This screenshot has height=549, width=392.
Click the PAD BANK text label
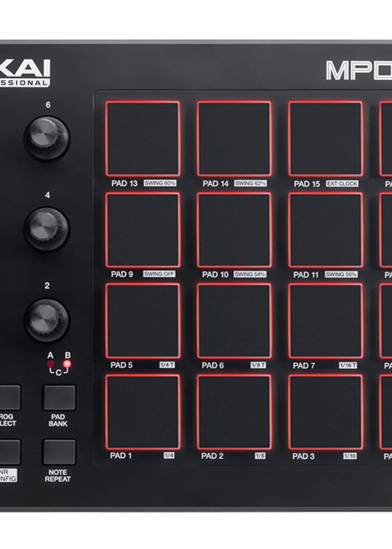tap(58, 420)
